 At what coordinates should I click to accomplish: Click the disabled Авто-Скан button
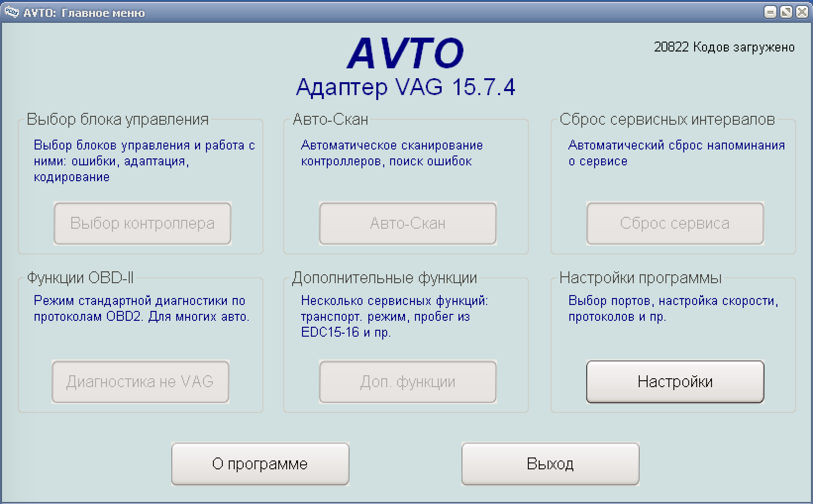[407, 223]
